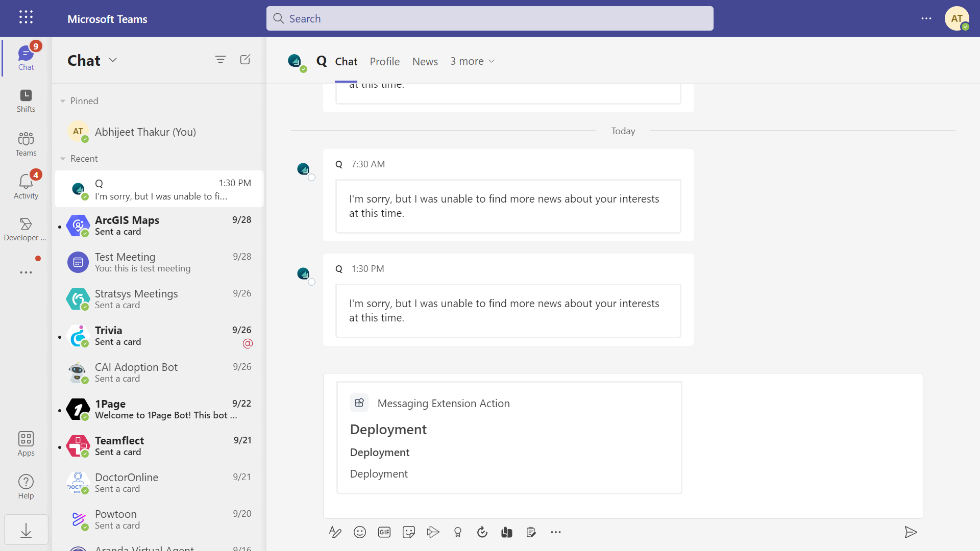Open the emoji picker
This screenshot has width=980, height=551.
(x=360, y=532)
